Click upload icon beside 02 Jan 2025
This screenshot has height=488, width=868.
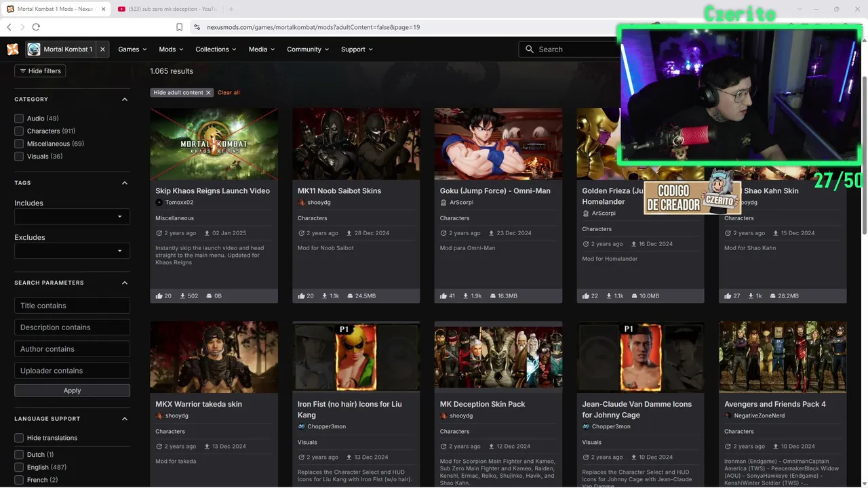(x=208, y=233)
